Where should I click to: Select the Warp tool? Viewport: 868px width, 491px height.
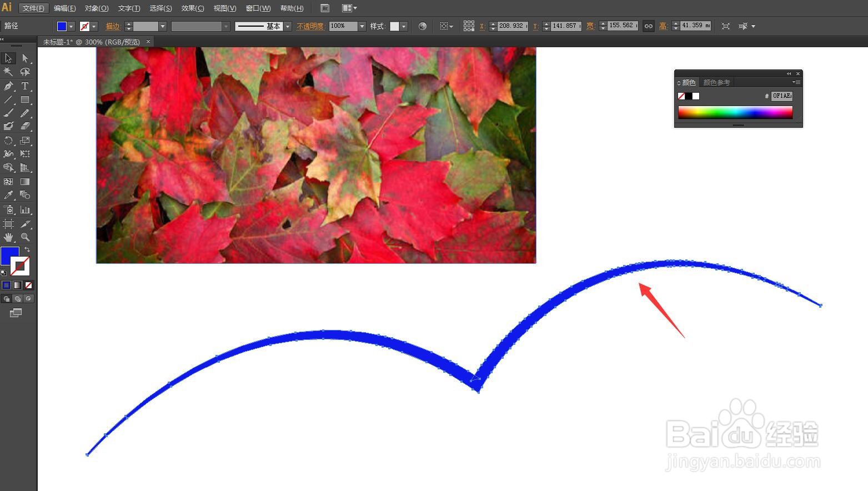point(8,154)
